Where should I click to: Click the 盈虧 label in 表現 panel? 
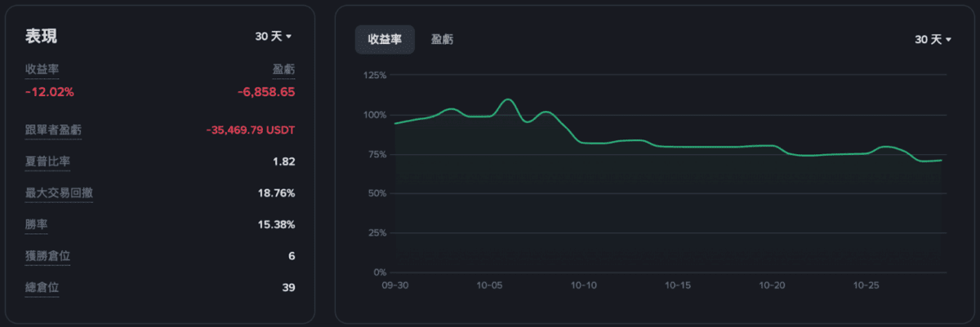(283, 69)
